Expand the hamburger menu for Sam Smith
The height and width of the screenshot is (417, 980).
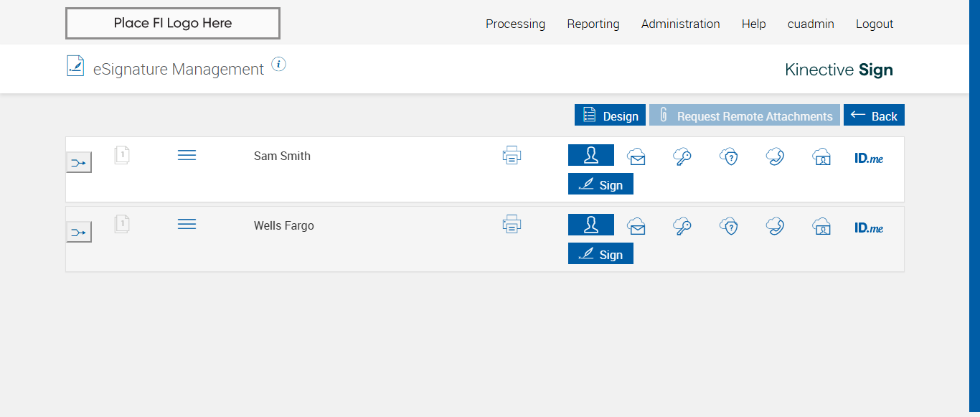click(187, 155)
